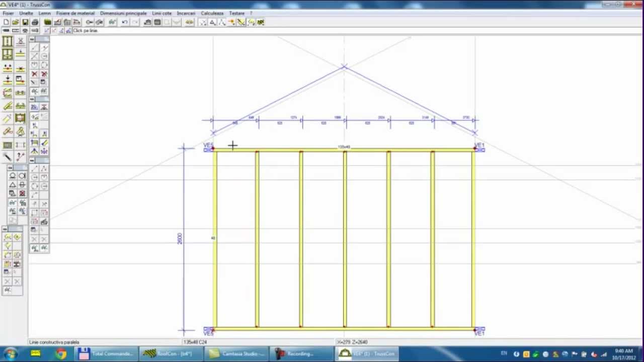
Task: Open the Testare menu
Action: click(236, 13)
